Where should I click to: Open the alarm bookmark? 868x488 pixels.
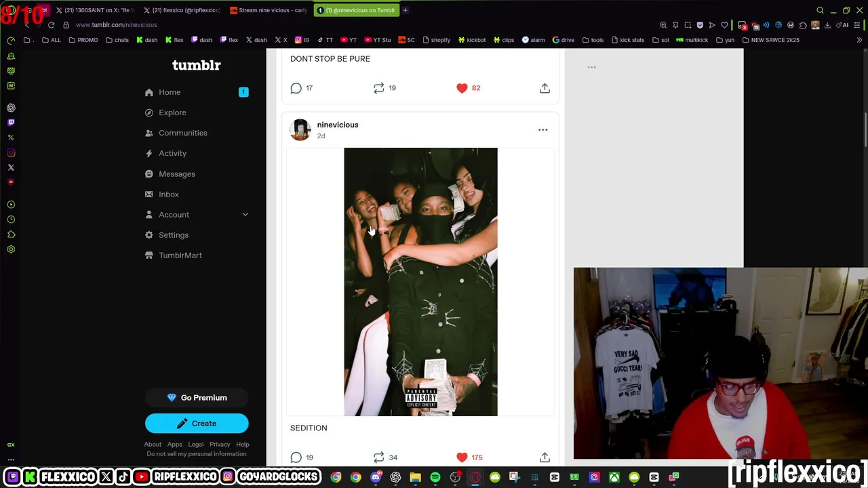533,40
